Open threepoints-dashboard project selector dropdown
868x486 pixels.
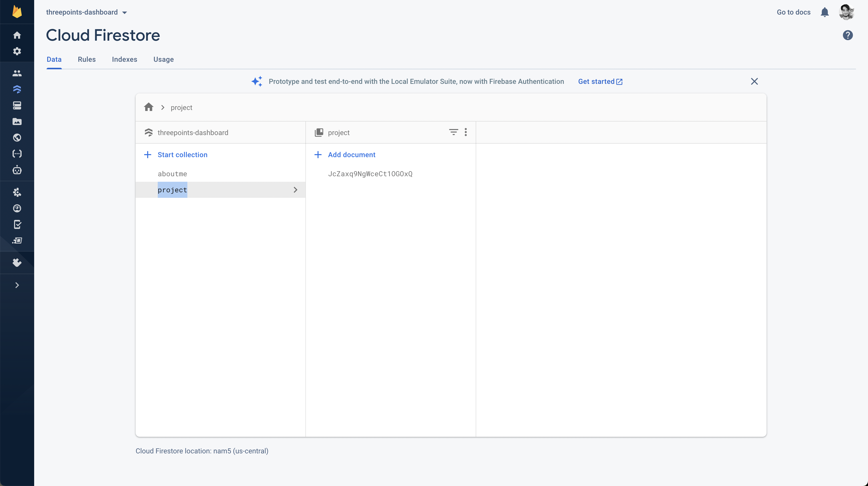coord(87,12)
